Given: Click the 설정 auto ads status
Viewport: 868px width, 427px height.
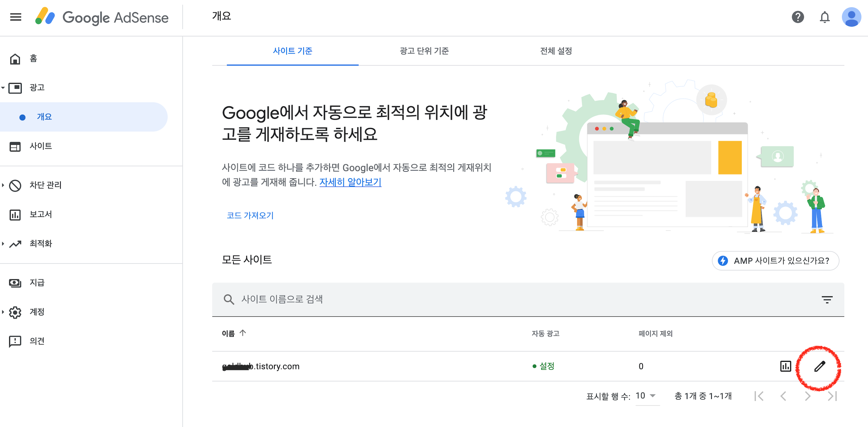Looking at the screenshot, I should pyautogui.click(x=543, y=366).
